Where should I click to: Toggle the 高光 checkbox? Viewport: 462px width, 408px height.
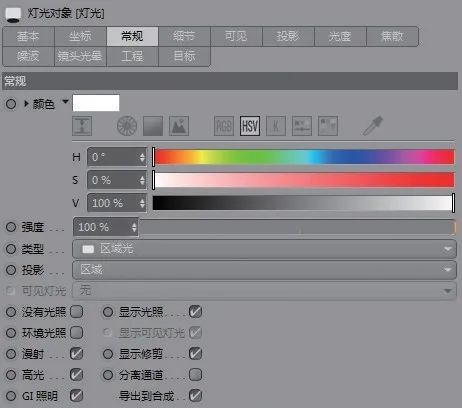coord(77,375)
